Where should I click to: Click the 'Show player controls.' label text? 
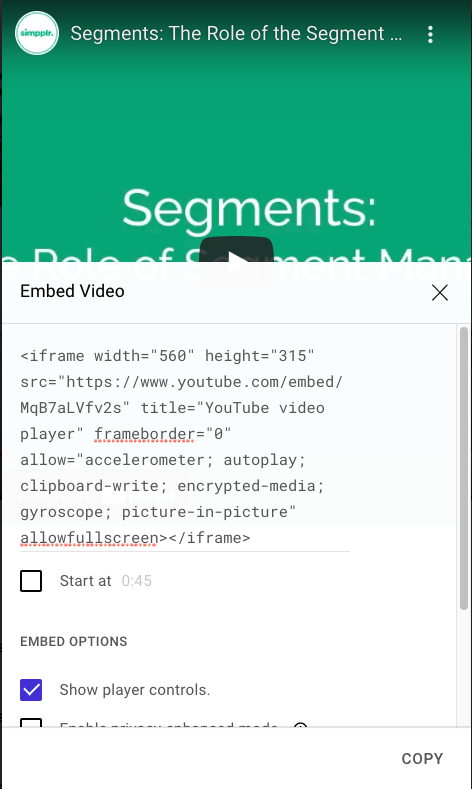pos(135,690)
